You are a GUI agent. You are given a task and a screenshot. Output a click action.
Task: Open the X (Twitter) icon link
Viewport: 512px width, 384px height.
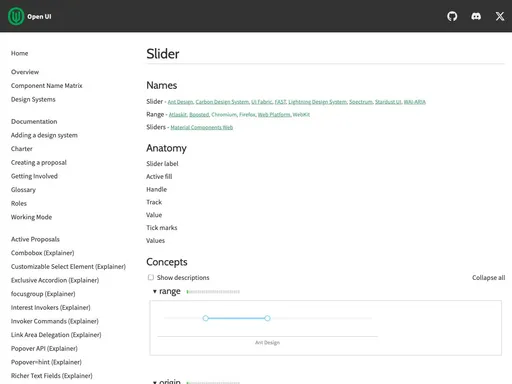500,16
